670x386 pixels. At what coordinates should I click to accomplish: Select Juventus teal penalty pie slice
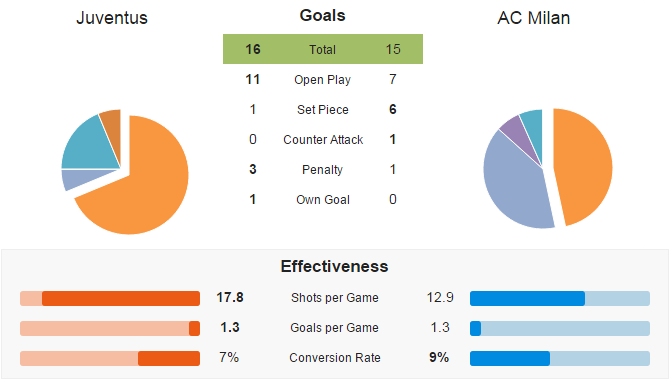tap(92, 145)
